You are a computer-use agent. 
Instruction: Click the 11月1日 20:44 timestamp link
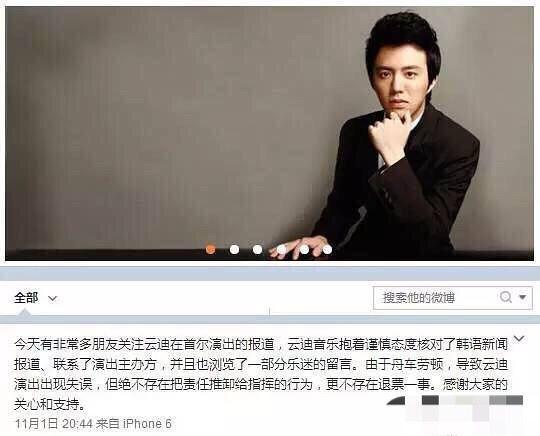click(x=53, y=424)
